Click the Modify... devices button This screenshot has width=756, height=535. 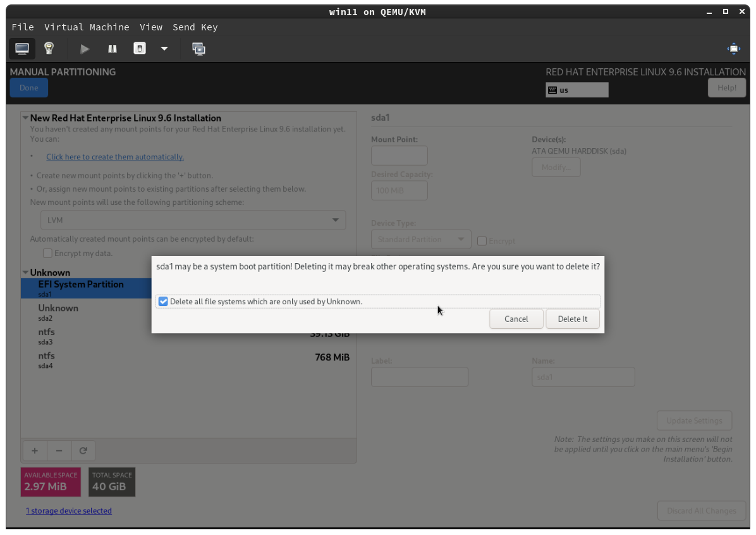[x=556, y=168]
